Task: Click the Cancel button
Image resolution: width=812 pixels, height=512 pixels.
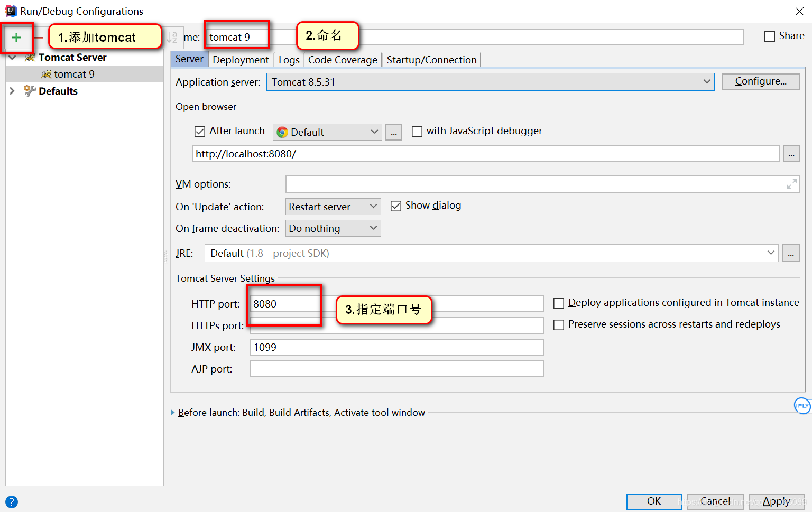Action: (715, 501)
